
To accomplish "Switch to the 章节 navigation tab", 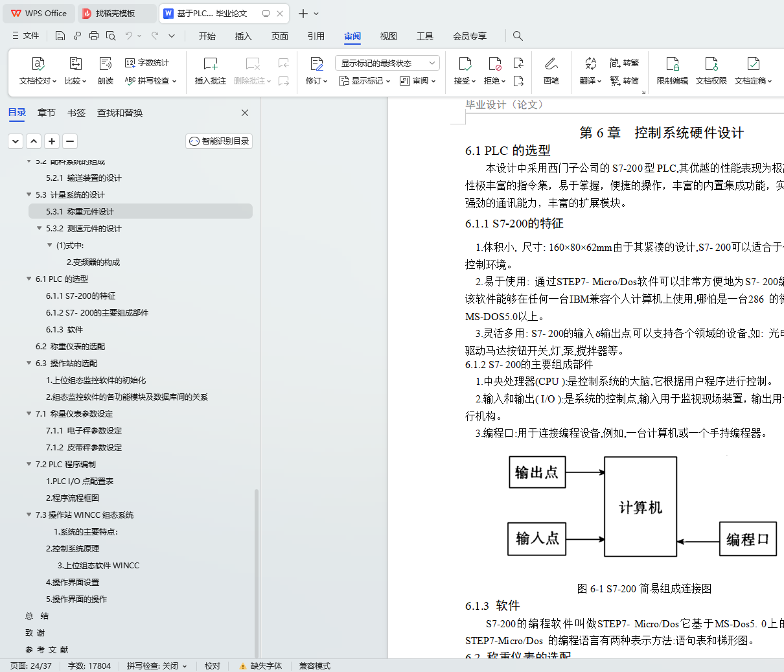I will tap(47, 113).
